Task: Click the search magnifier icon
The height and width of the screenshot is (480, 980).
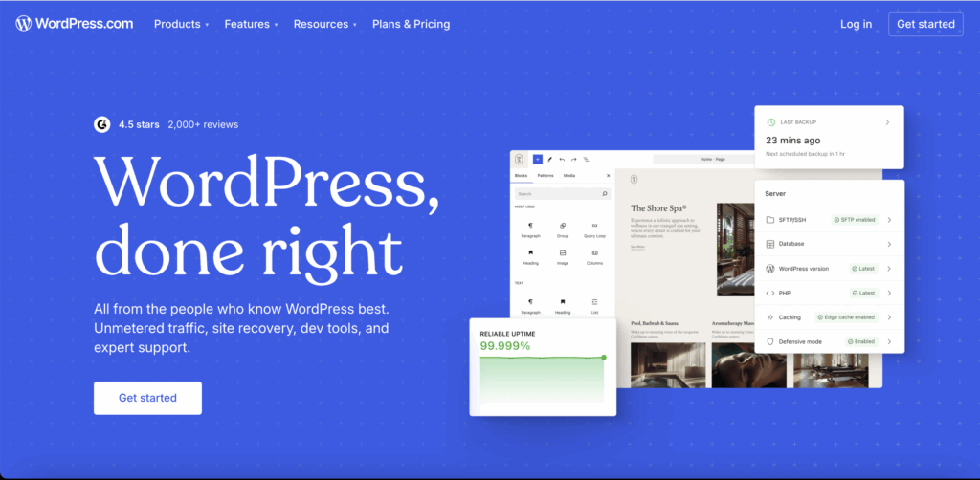Action: (605, 194)
